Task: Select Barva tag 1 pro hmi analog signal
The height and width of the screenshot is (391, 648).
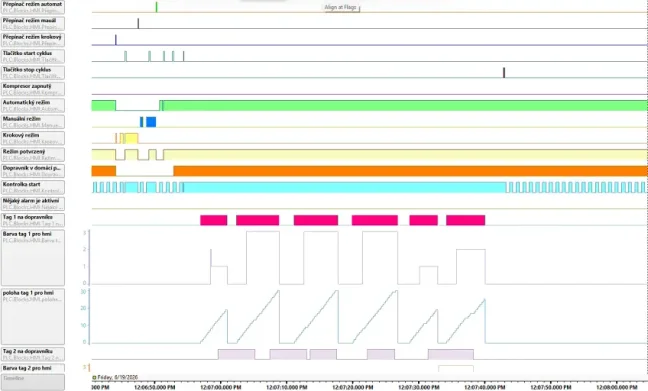Action: tap(33, 257)
